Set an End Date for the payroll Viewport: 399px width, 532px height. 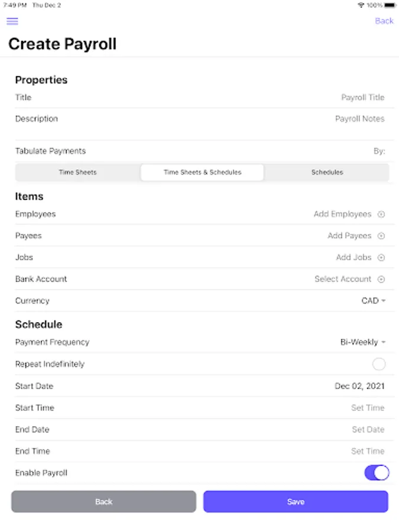[x=368, y=429]
